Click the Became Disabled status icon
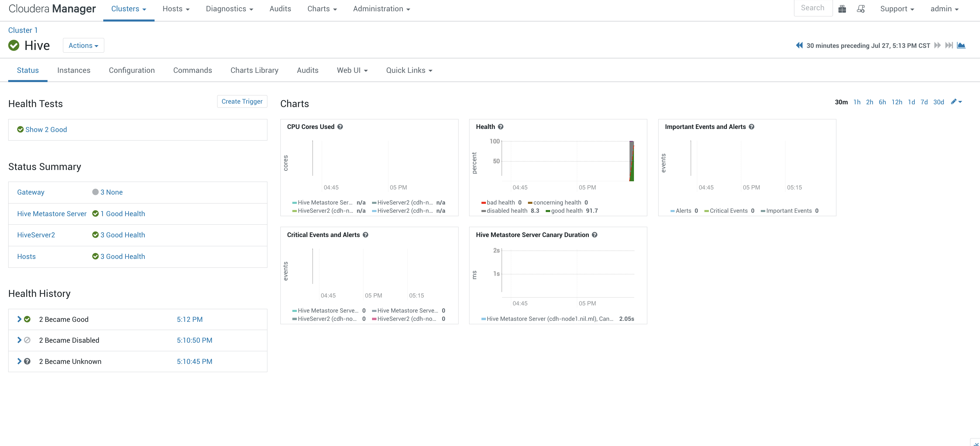Screen dimensions: 980x446 pos(27,340)
